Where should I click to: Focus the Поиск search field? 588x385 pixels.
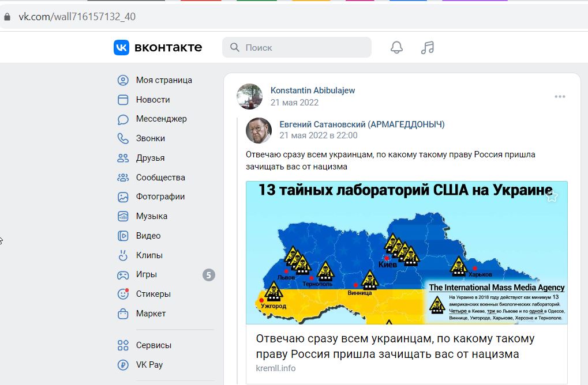pos(297,47)
